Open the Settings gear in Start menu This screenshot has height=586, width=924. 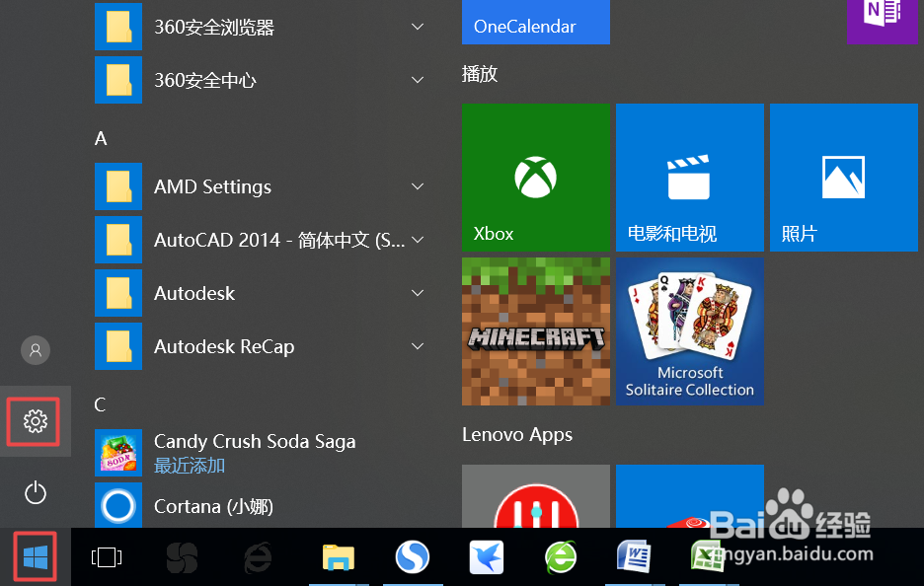click(36, 421)
